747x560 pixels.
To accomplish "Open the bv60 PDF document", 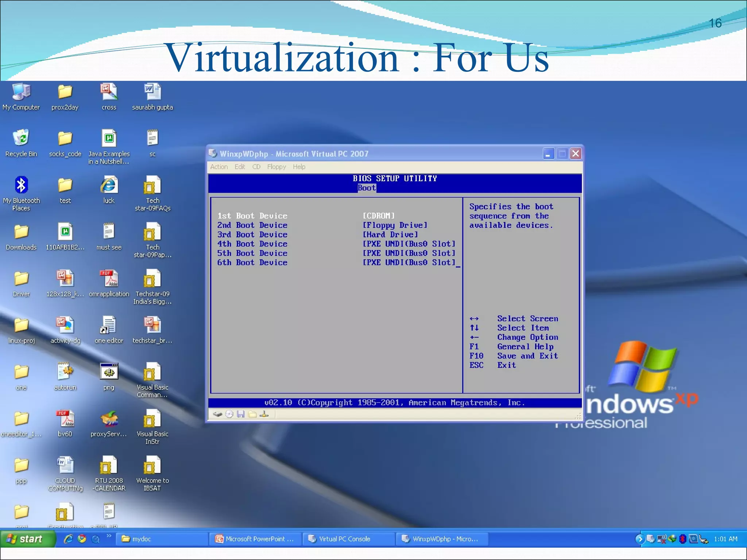I will click(x=65, y=423).
